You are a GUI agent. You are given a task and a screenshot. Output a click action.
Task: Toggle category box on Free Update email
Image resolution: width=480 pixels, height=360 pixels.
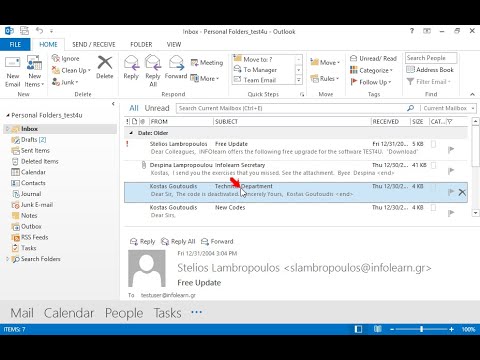pos(433,144)
